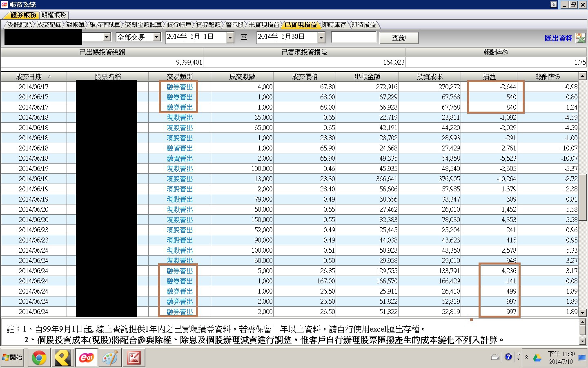This screenshot has height=368, width=588.
Task: Open the 資券配額 sub-tab
Action: (208, 25)
